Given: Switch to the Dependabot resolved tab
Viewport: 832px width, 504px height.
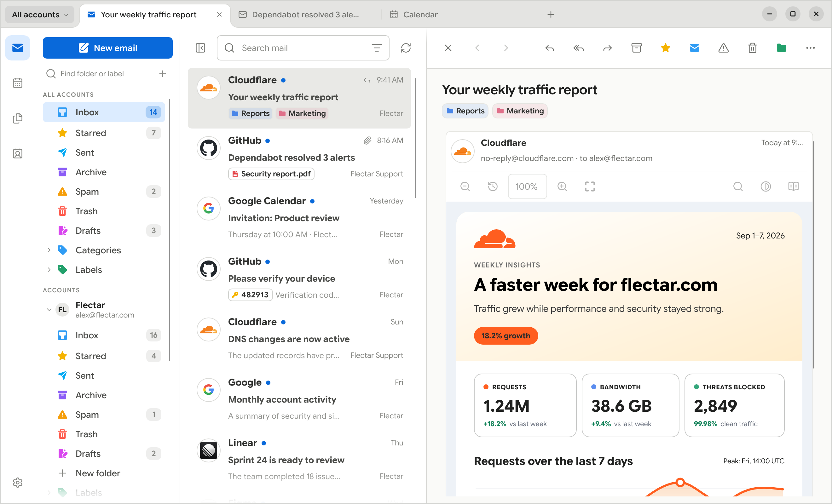Looking at the screenshot, I should point(305,14).
